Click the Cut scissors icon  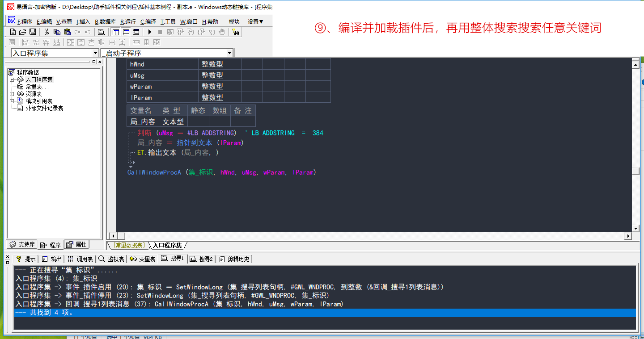click(x=47, y=32)
